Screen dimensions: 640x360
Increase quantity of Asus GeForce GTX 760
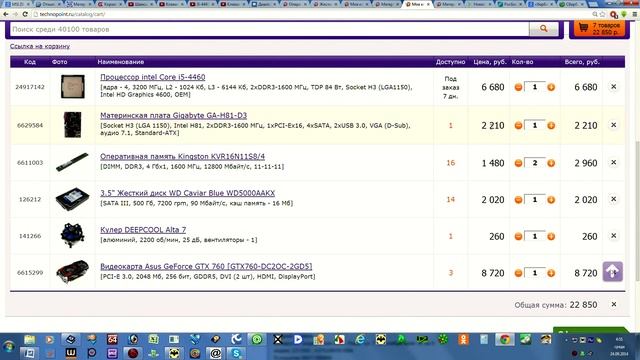pos(551,273)
